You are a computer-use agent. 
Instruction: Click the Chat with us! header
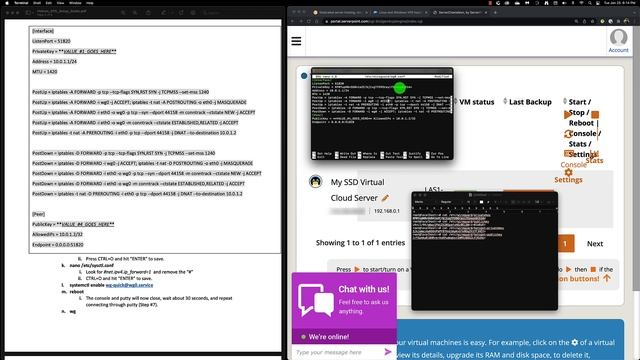click(364, 289)
